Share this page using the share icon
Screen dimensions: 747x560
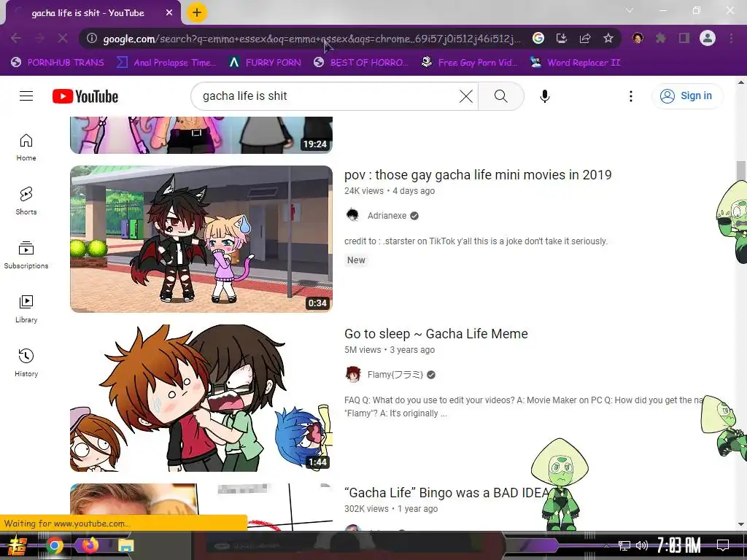[585, 38]
